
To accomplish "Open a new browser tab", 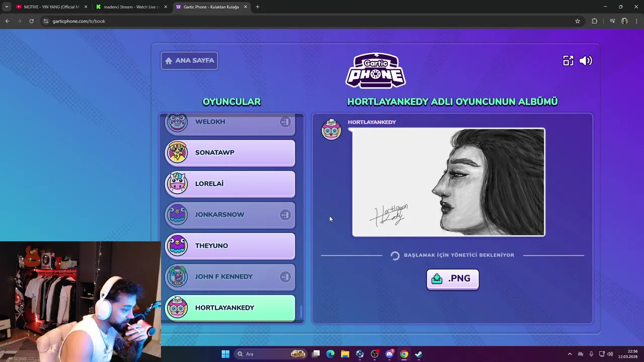I will coord(258,7).
